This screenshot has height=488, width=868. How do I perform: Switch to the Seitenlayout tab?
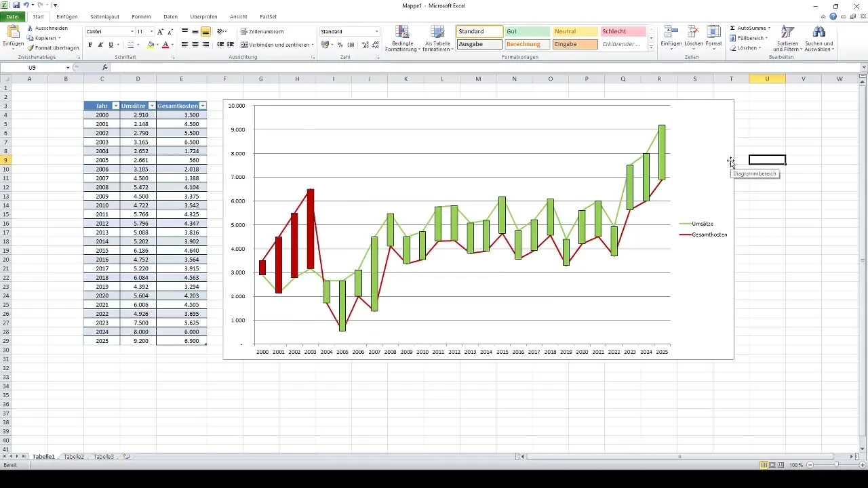click(104, 16)
